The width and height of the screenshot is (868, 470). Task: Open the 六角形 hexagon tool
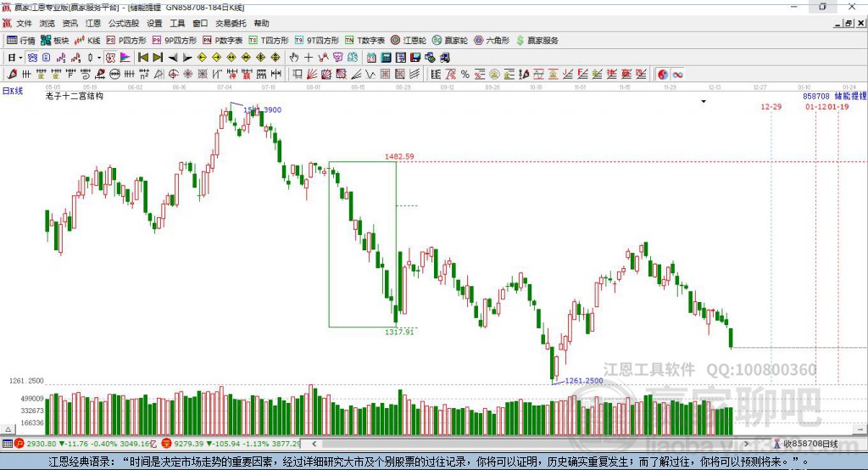(492, 41)
